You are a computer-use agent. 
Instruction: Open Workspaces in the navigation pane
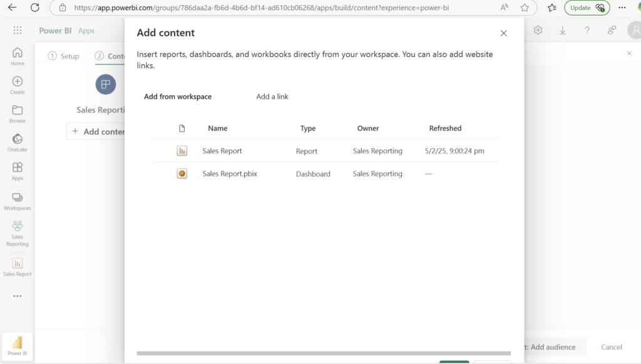point(18,201)
